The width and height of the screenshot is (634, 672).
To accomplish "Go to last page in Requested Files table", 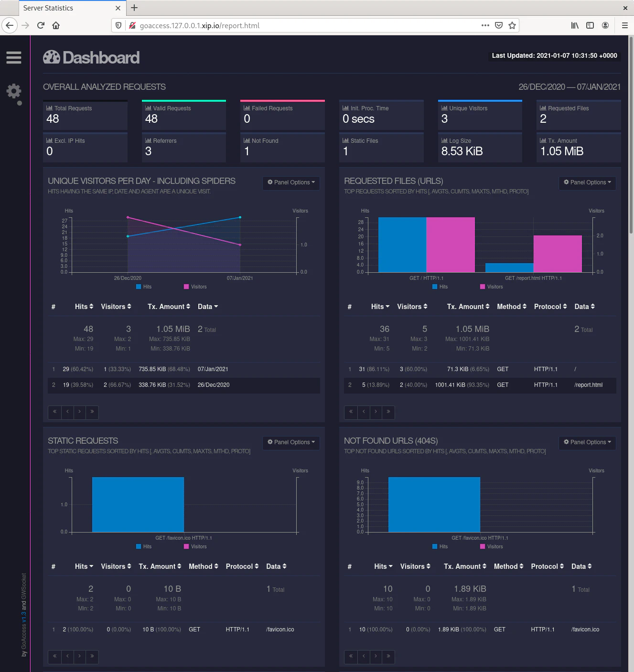I will [388, 412].
